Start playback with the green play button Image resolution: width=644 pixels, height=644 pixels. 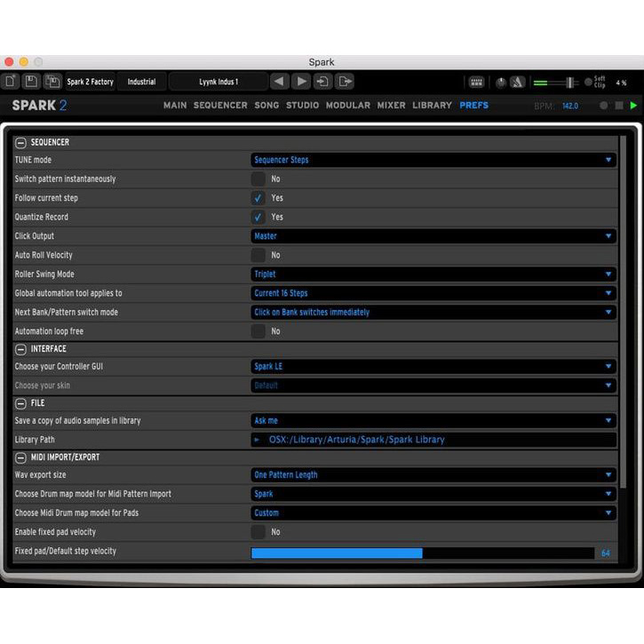(633, 106)
